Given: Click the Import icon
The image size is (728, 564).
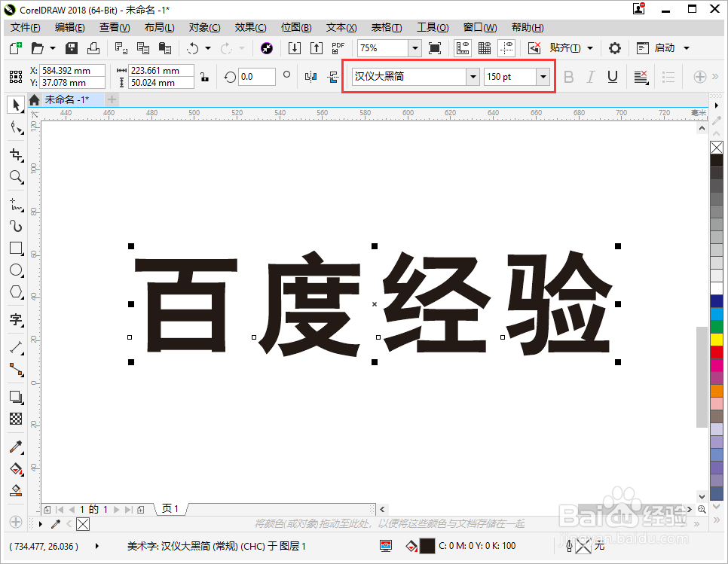Looking at the screenshot, I should pos(295,47).
